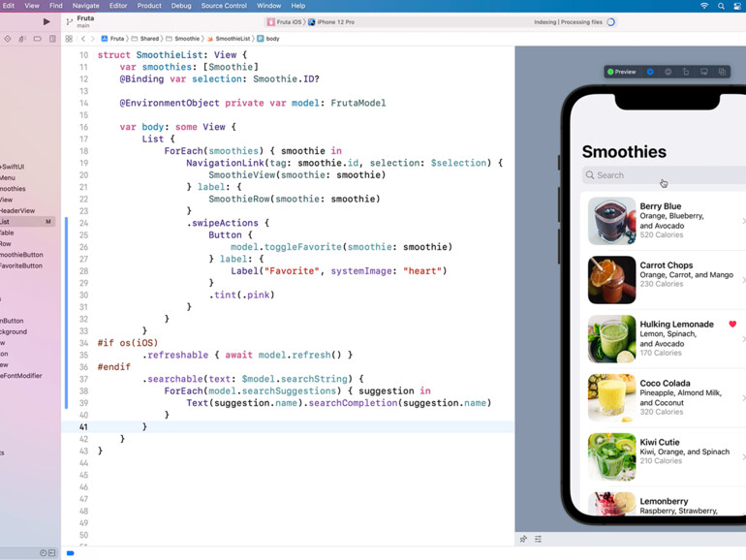Click the Wi-Fi icon in the menu bar
The width and height of the screenshot is (746, 560).
click(704, 6)
